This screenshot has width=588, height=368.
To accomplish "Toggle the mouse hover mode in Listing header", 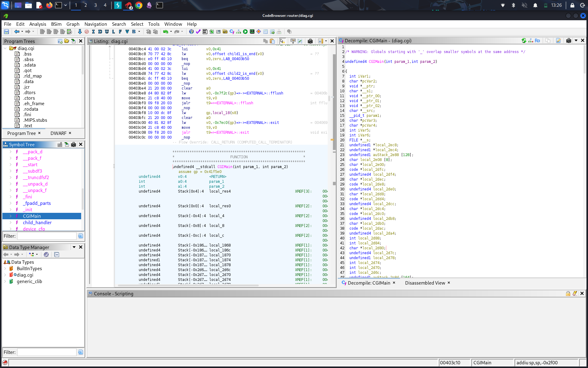I will click(282, 41).
